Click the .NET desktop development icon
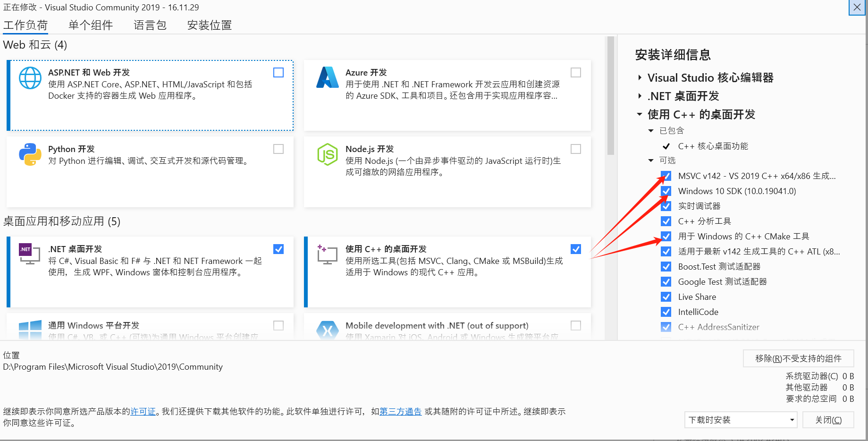The image size is (868, 441). (x=29, y=254)
